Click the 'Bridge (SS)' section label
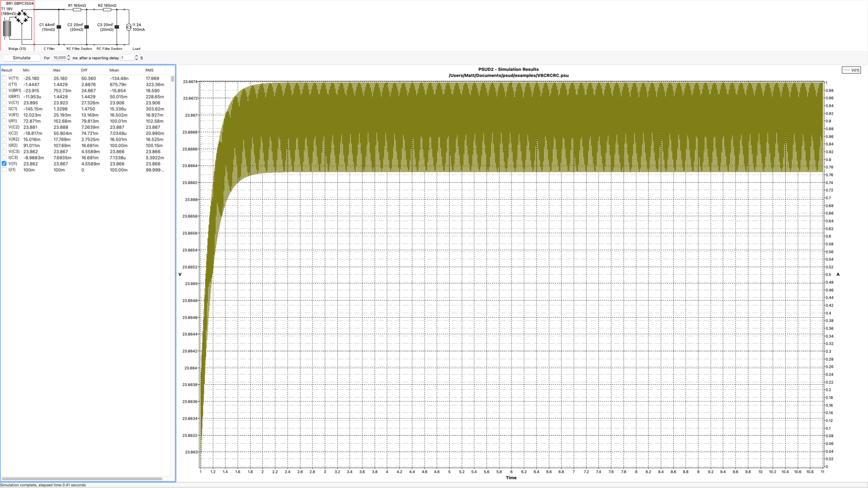Viewport: 868px width, 488px height. 17,49
